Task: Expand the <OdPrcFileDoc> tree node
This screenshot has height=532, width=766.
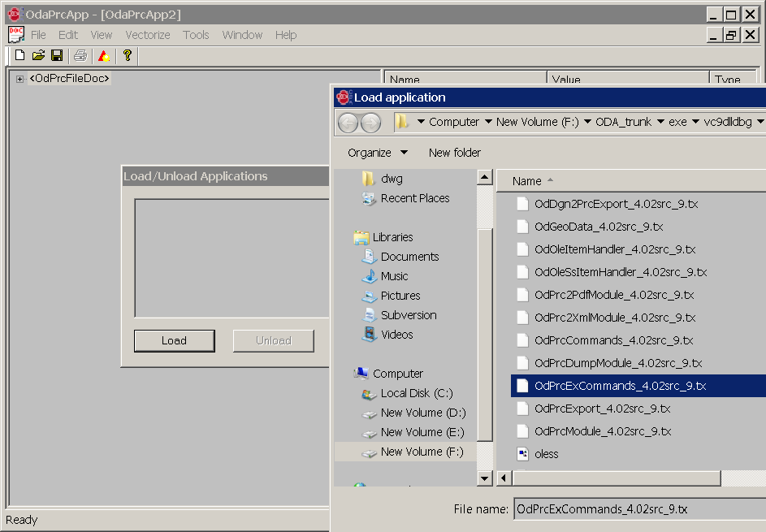Action: pyautogui.click(x=18, y=78)
